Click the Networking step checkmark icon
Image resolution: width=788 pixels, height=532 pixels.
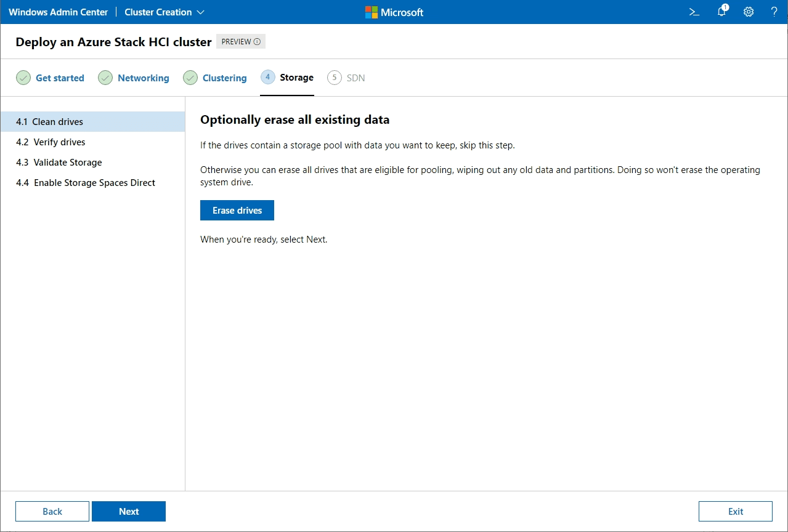pyautogui.click(x=105, y=78)
